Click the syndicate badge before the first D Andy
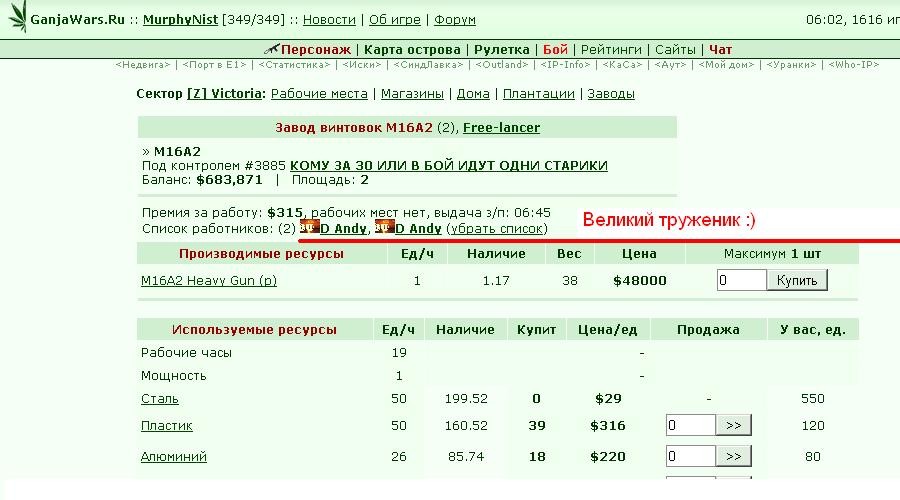 309,227
